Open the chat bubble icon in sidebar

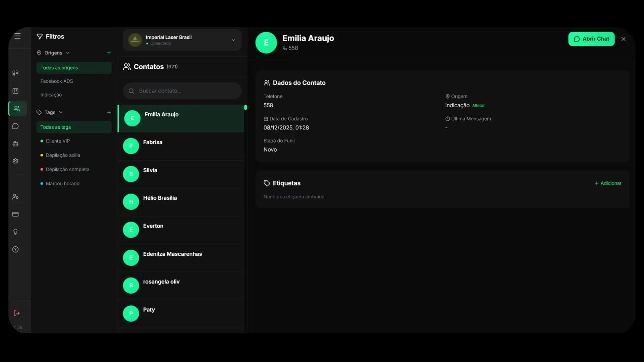point(15,126)
